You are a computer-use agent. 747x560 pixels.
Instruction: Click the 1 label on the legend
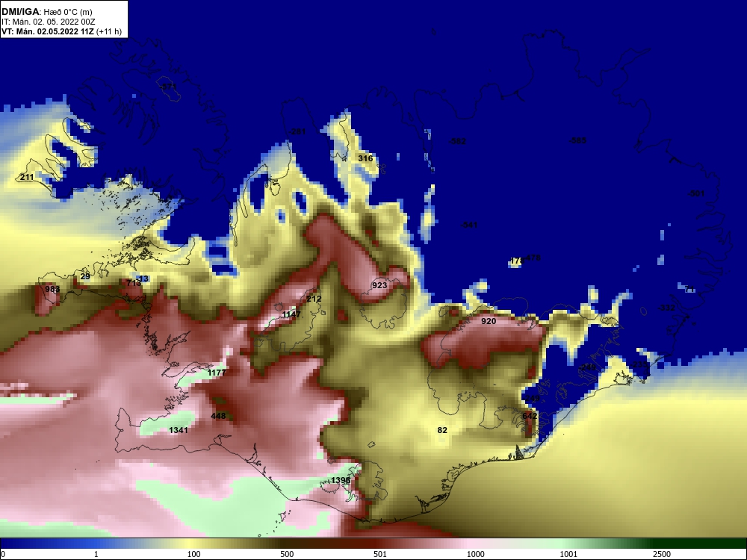pos(96,554)
